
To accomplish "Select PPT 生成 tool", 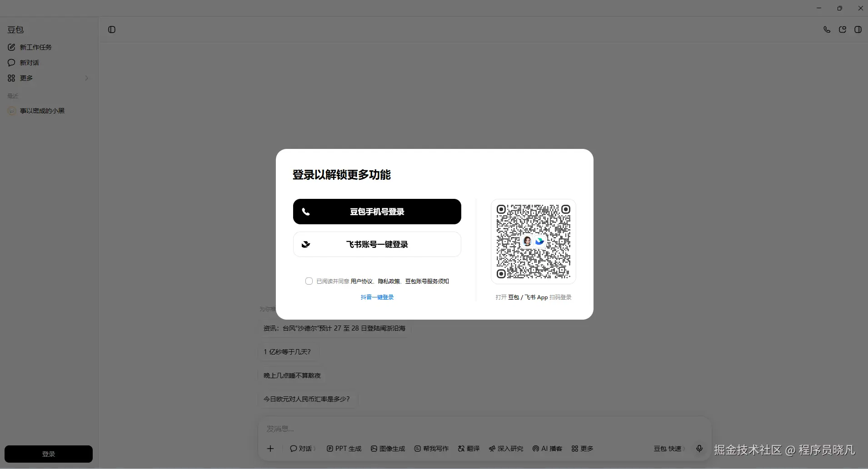I will (344, 449).
